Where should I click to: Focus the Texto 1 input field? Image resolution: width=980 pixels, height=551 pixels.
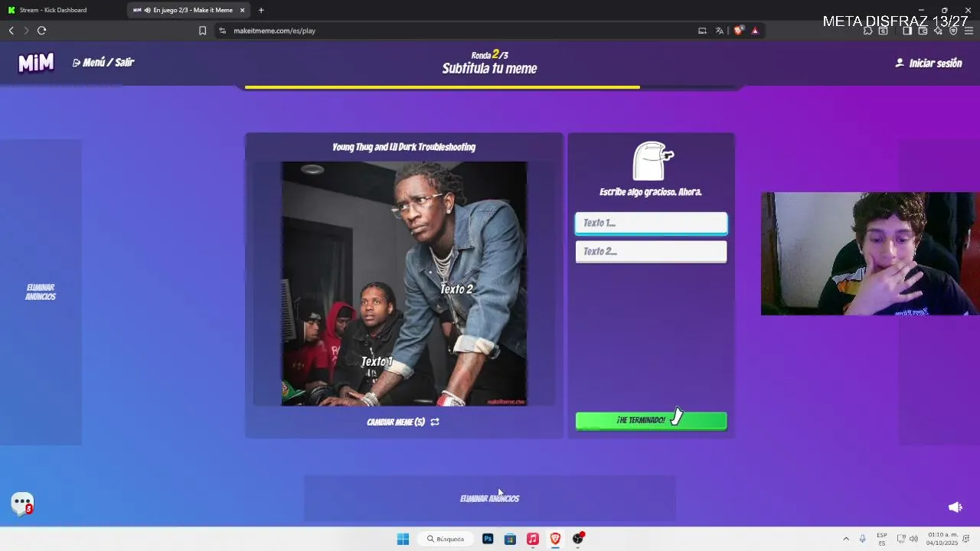[651, 223]
